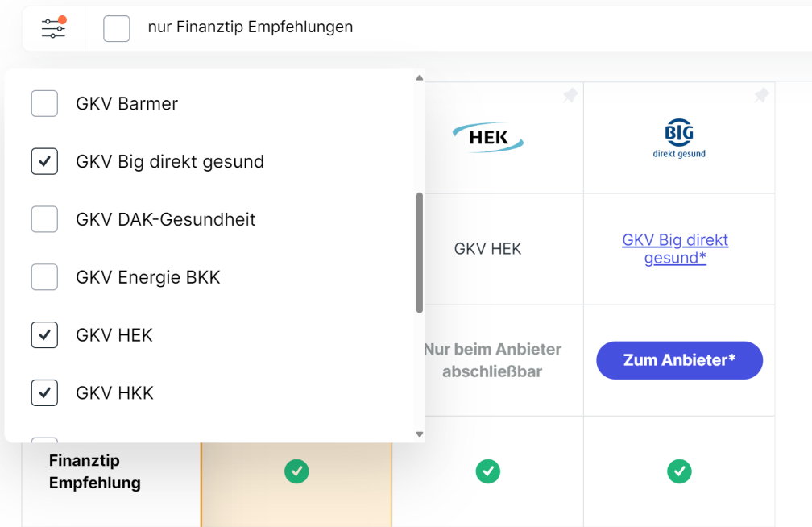Viewport: 812px width, 527px height.
Task: Click the list scroll-up arrow
Action: pos(420,77)
